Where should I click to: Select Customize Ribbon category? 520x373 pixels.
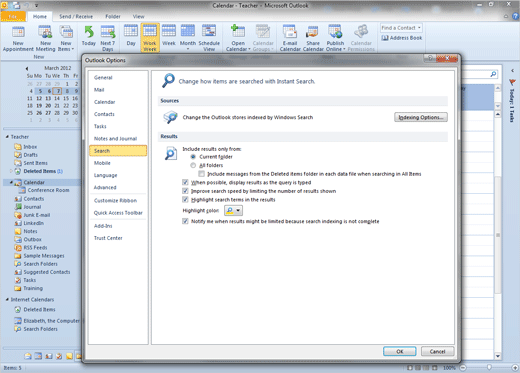[118, 200]
